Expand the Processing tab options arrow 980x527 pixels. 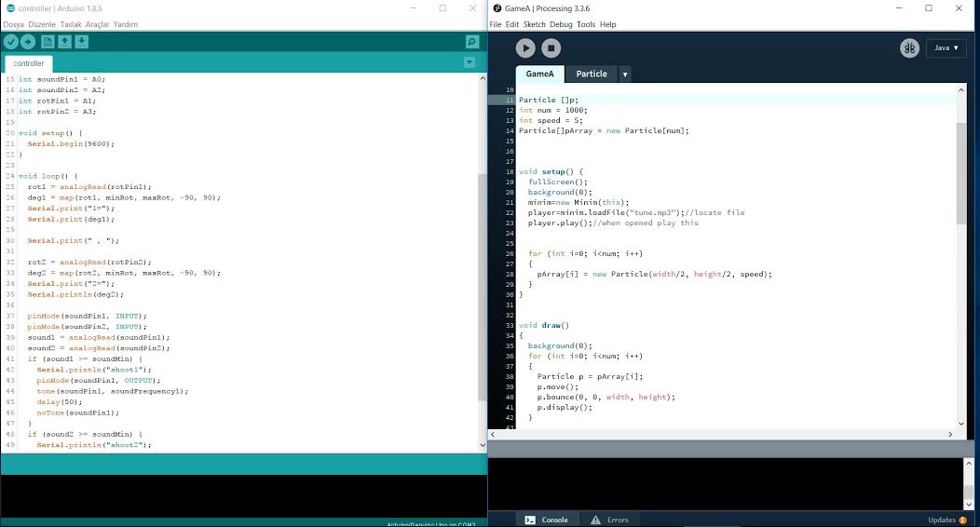pyautogui.click(x=625, y=74)
